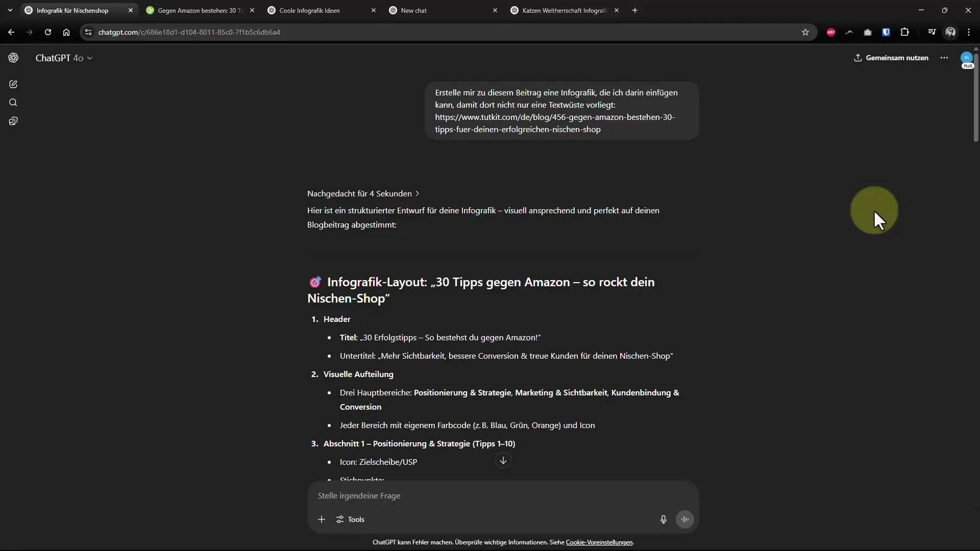Close the 'Coole Infografik Ideen' tab
Screen dimensions: 980x551
(373, 10)
